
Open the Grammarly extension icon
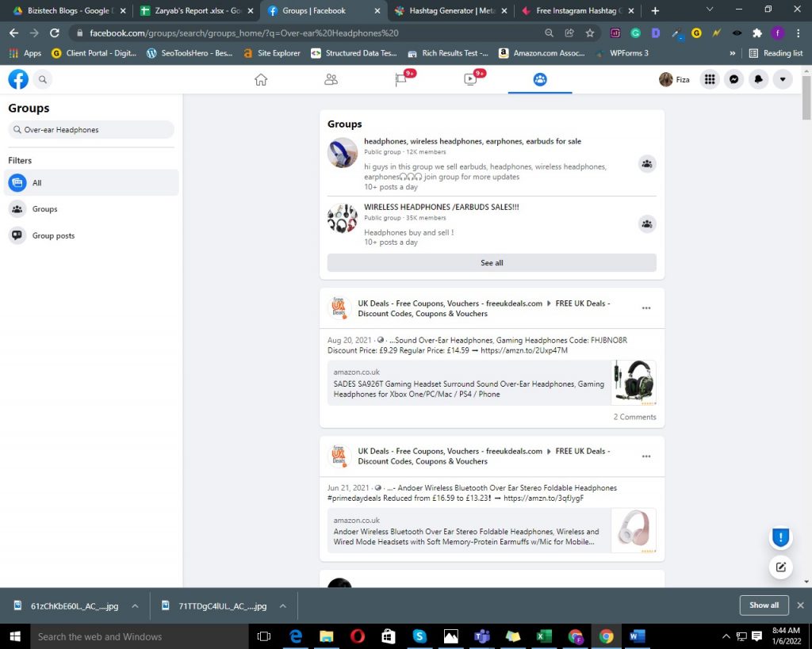pos(635,33)
